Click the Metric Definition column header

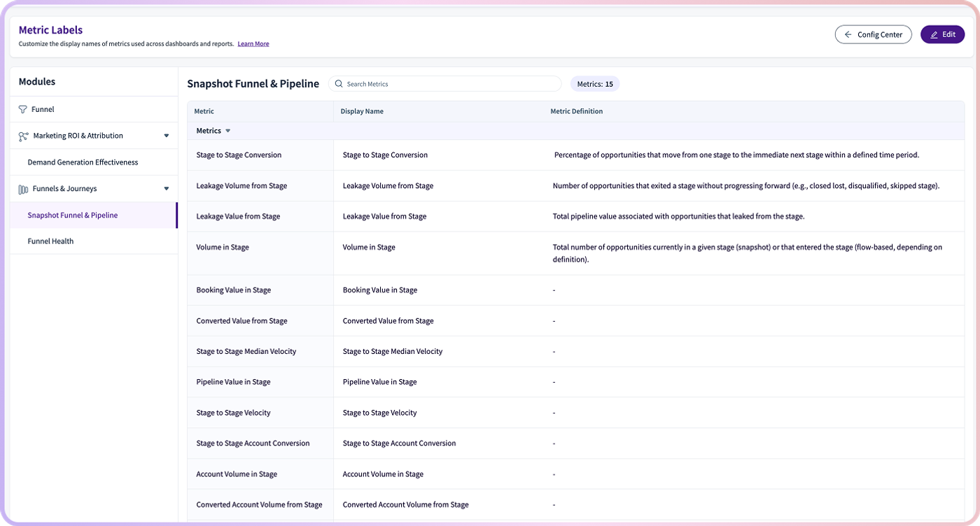(576, 111)
